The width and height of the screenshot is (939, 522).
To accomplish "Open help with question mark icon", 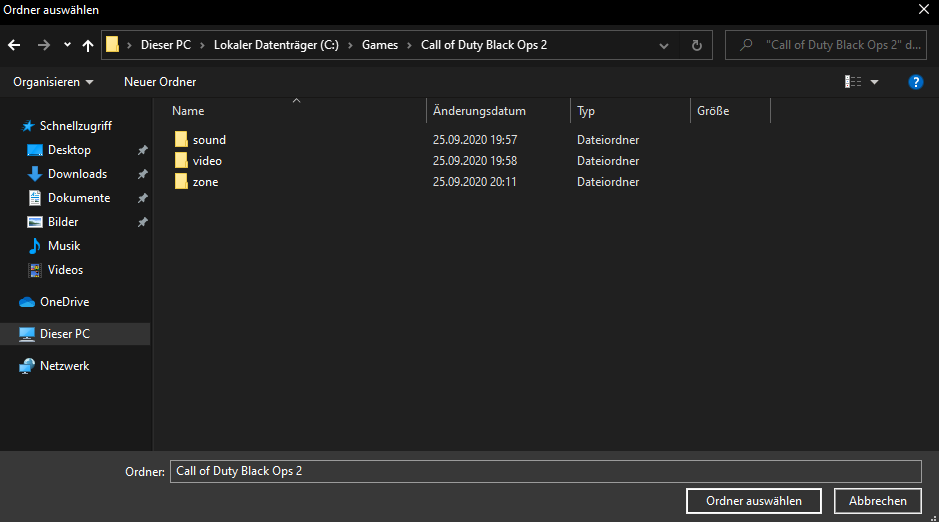I will pyautogui.click(x=916, y=82).
